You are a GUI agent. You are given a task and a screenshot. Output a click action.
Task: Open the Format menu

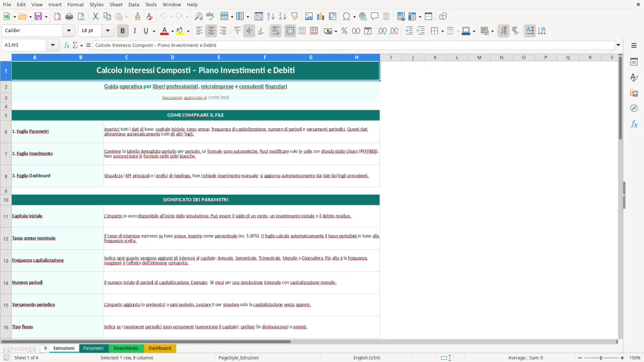(75, 4)
